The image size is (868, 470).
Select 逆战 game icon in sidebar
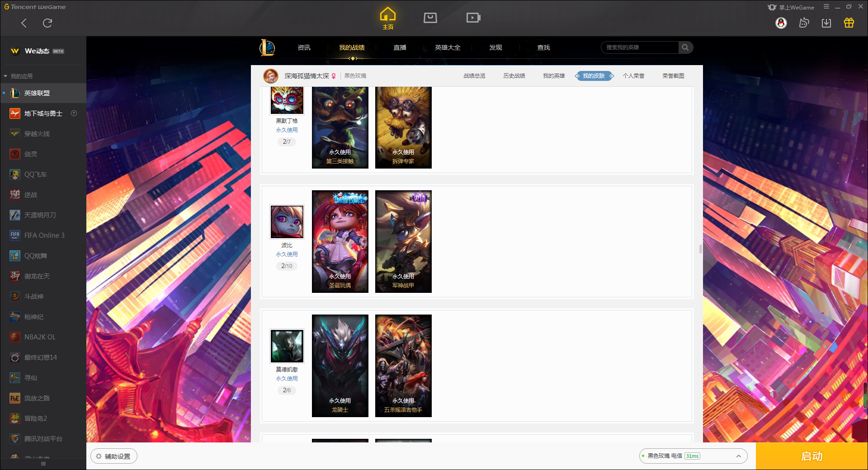(15, 195)
